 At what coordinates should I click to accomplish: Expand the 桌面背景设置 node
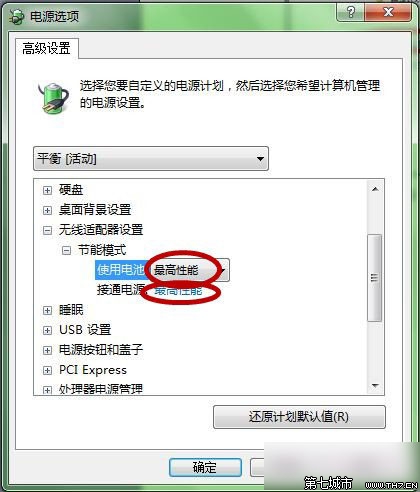(47, 210)
